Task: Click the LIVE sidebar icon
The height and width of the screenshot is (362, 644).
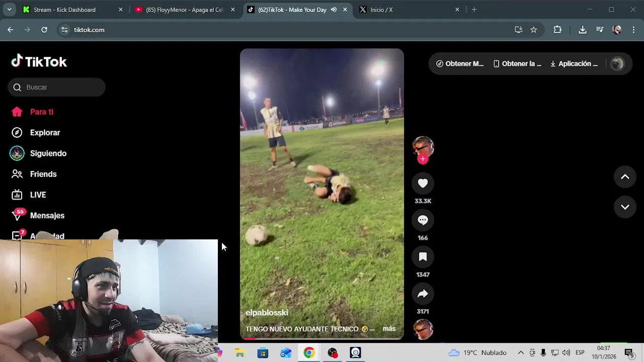Action: (x=17, y=195)
